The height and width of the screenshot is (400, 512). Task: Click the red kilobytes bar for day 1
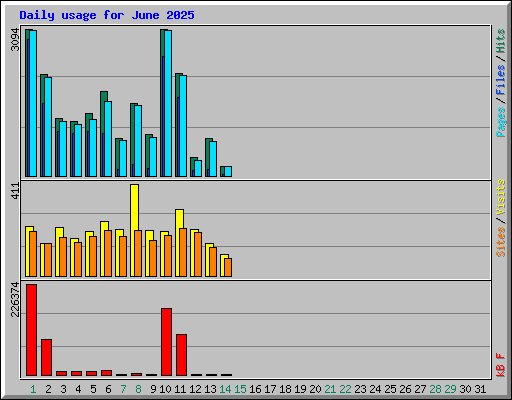pyautogui.click(x=31, y=330)
